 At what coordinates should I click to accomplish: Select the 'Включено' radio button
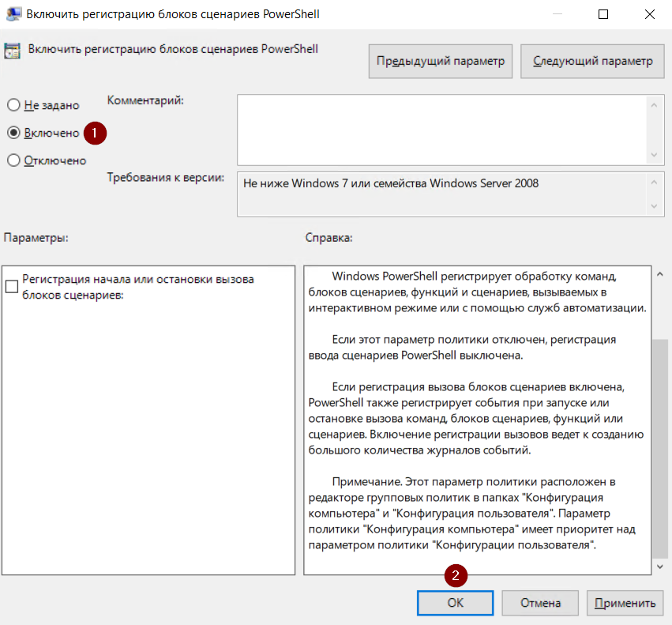coord(13,133)
